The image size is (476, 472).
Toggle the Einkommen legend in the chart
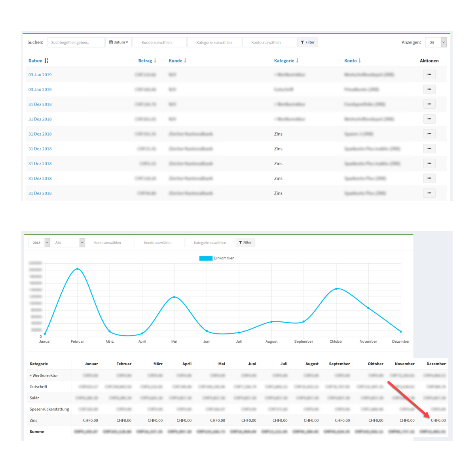217,258
